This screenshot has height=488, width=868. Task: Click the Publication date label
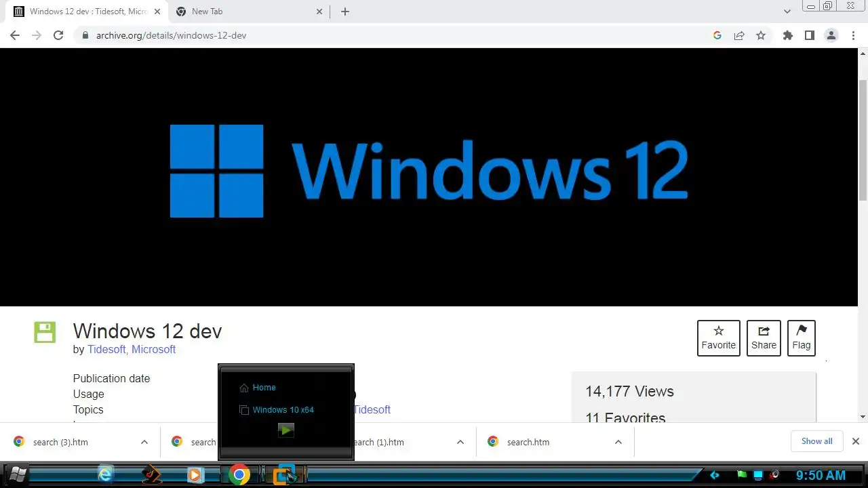tap(111, 378)
